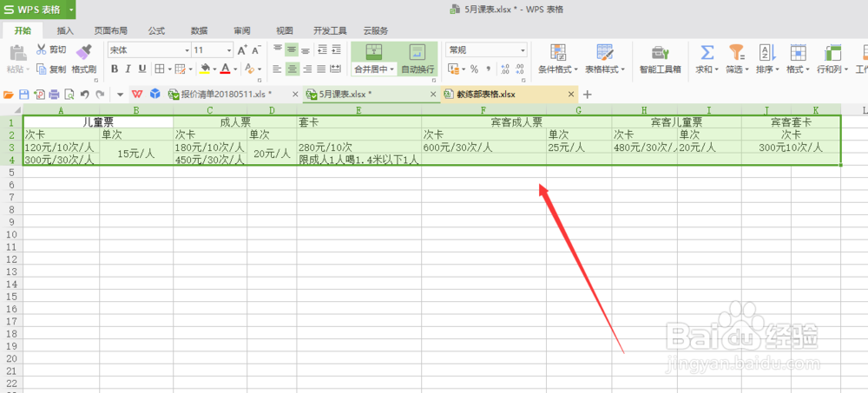Undo the last action
Viewport: 868px width, 393px height.
pyautogui.click(x=84, y=95)
